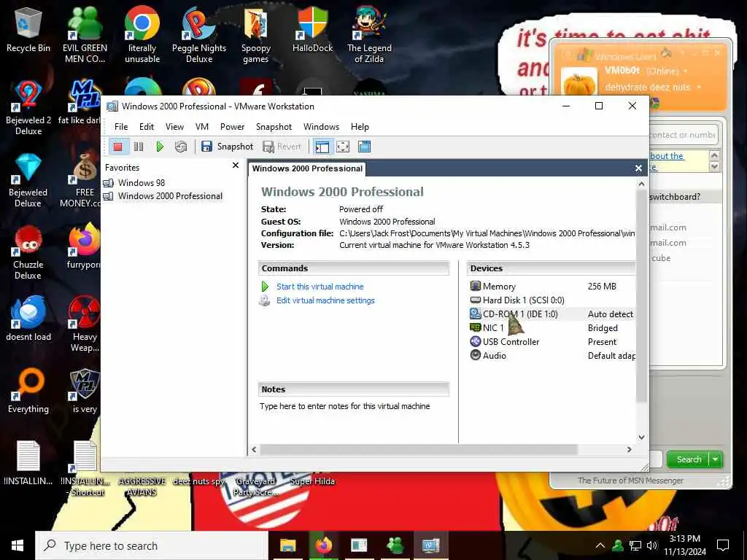The height and width of the screenshot is (560, 747).
Task: Toggle the Favorites sidebar view icon
Action: point(322,147)
